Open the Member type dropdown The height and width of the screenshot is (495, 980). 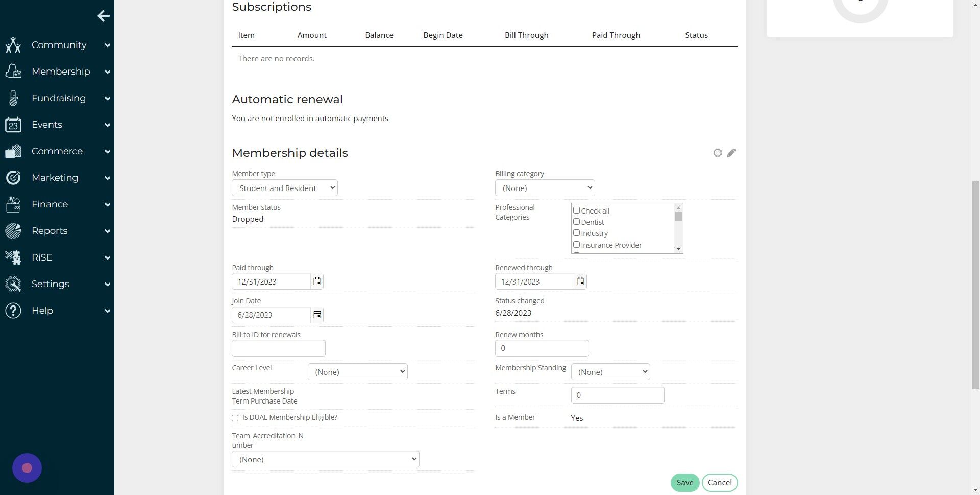click(285, 188)
